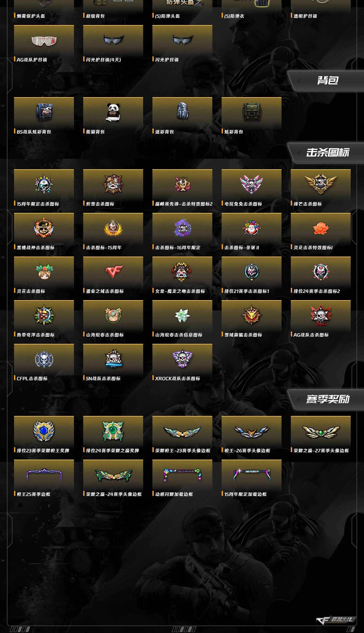Image resolution: width=364 pixels, height=633 pixels.
Task: Click the 排位24赛季荣耀之巅奖牌 green medal
Action: (113, 431)
